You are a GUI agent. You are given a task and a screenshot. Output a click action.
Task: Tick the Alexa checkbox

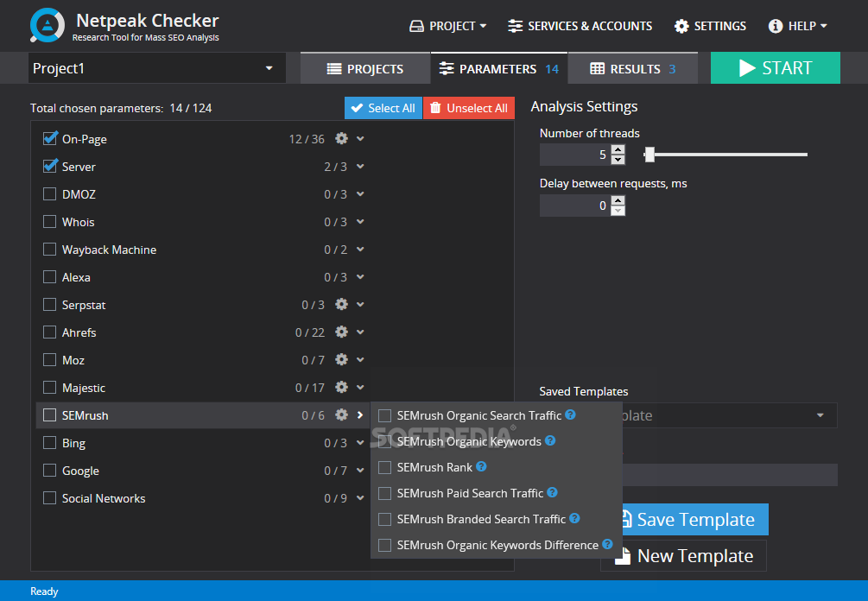point(50,276)
